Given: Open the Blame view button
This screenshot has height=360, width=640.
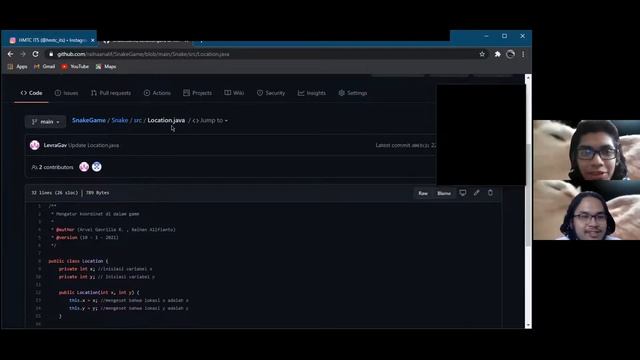Looking at the screenshot, I should pos(444,193).
